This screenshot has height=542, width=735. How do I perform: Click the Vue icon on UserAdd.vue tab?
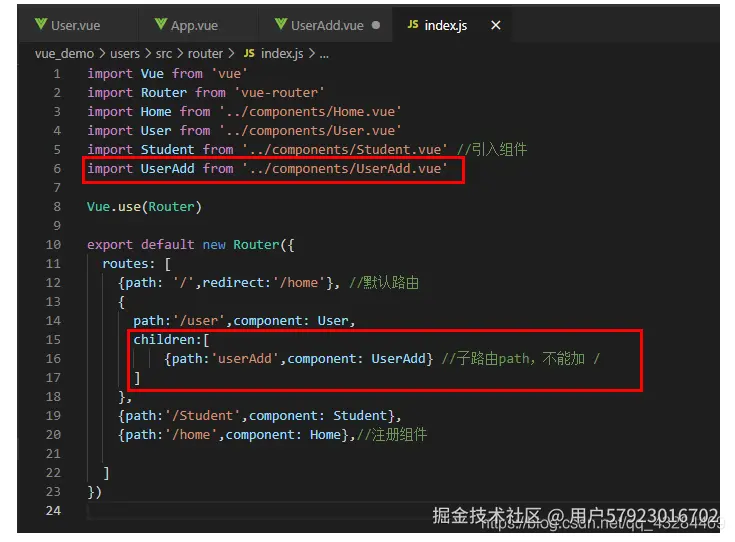coord(281,24)
